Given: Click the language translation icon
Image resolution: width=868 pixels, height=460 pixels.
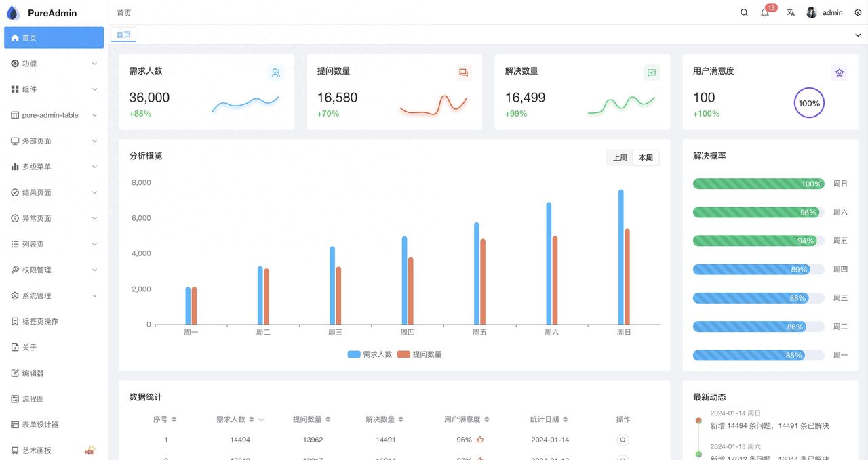Looking at the screenshot, I should [x=791, y=13].
